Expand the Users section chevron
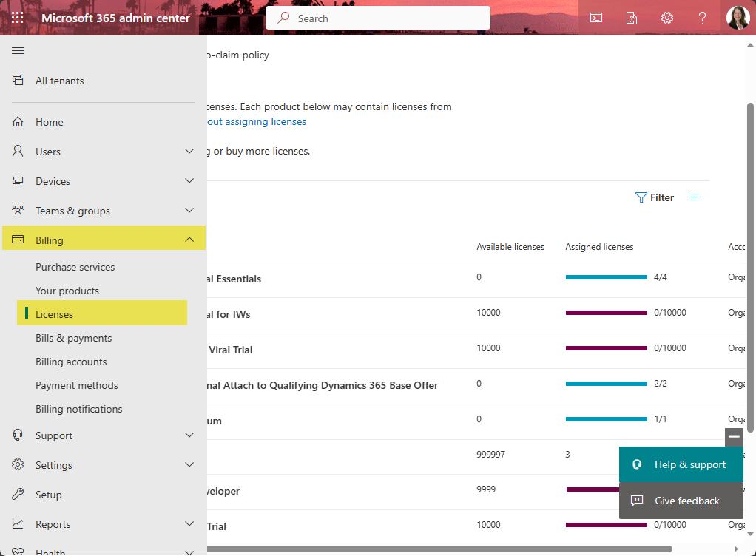 [189, 152]
